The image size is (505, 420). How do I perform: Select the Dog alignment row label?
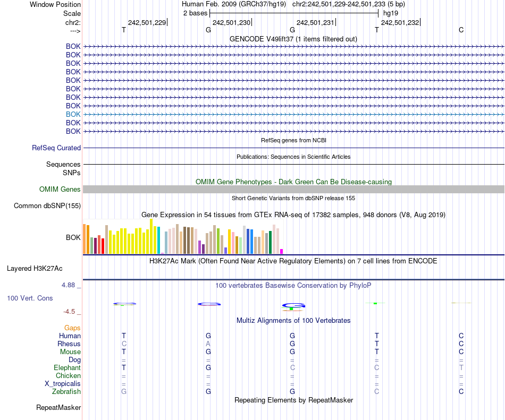click(74, 360)
